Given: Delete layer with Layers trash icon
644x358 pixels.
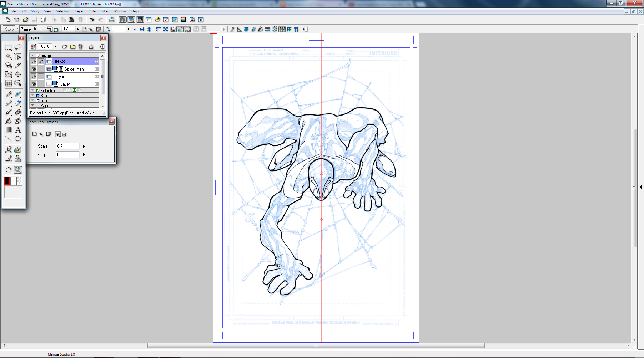Looking at the screenshot, I should coord(81,46).
